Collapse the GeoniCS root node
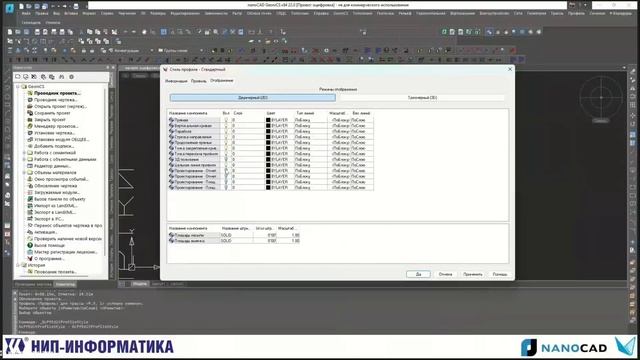 (18, 87)
